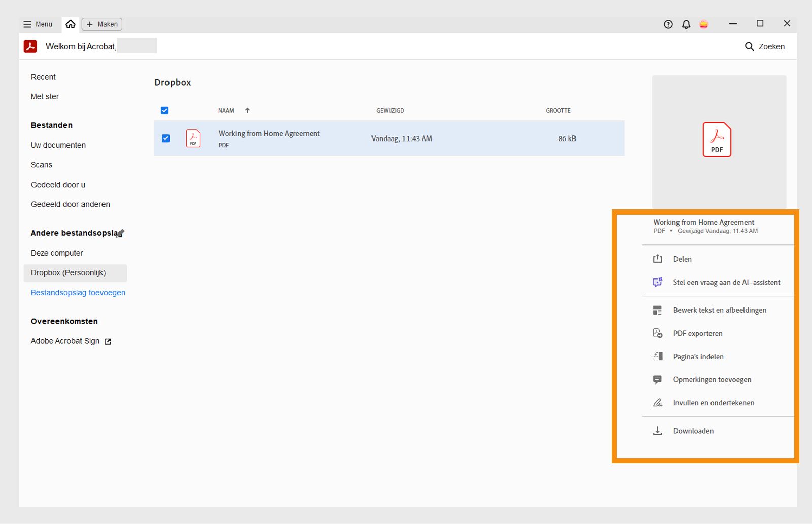Click the search magnifier icon
Screen dimensions: 812x524
point(749,47)
